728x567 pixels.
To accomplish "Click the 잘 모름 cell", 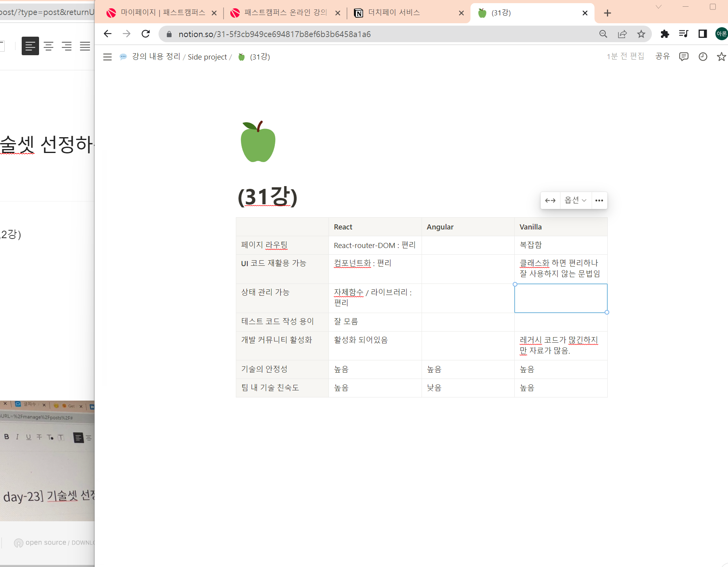I will coord(375,322).
